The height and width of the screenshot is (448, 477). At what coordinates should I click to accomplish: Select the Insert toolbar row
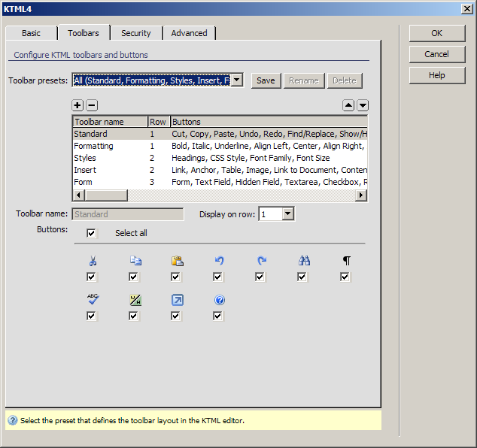(x=220, y=170)
